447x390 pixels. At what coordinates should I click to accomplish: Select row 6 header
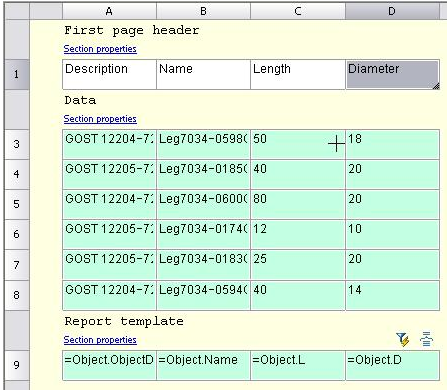(17, 234)
